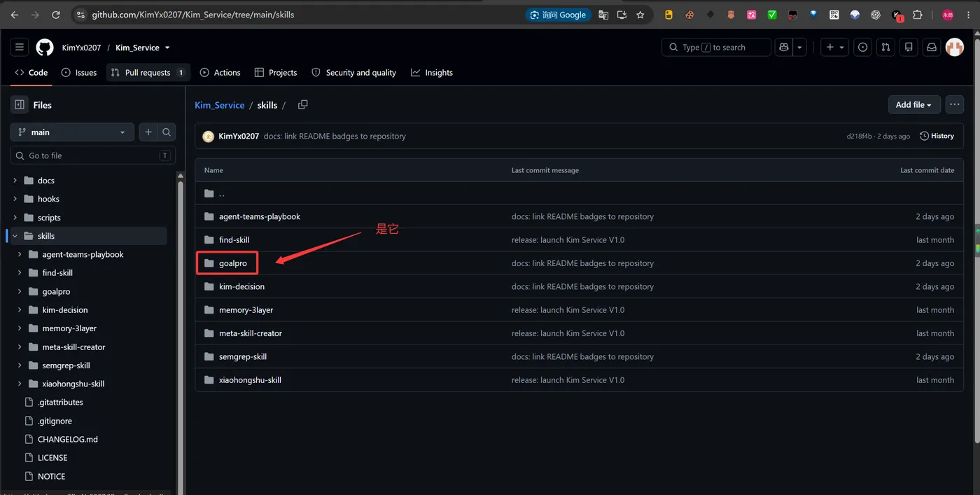Viewport: 980px width, 495px height.
Task: Expand the hooks folder in file tree
Action: pyautogui.click(x=15, y=199)
